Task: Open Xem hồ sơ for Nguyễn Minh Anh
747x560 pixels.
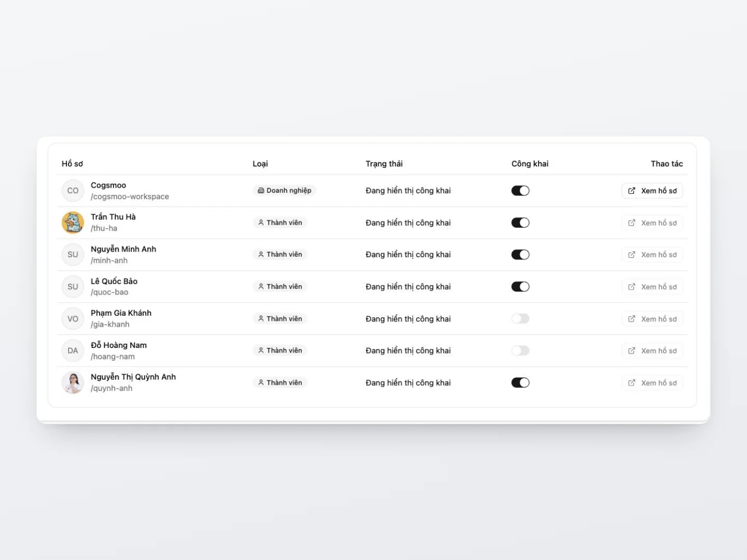Action: [x=652, y=255]
